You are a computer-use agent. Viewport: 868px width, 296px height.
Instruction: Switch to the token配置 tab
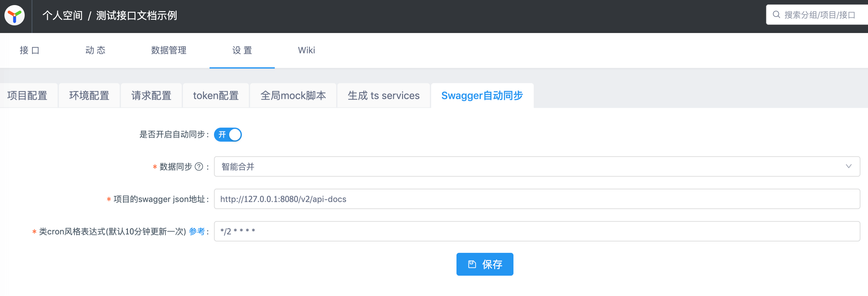click(x=216, y=95)
